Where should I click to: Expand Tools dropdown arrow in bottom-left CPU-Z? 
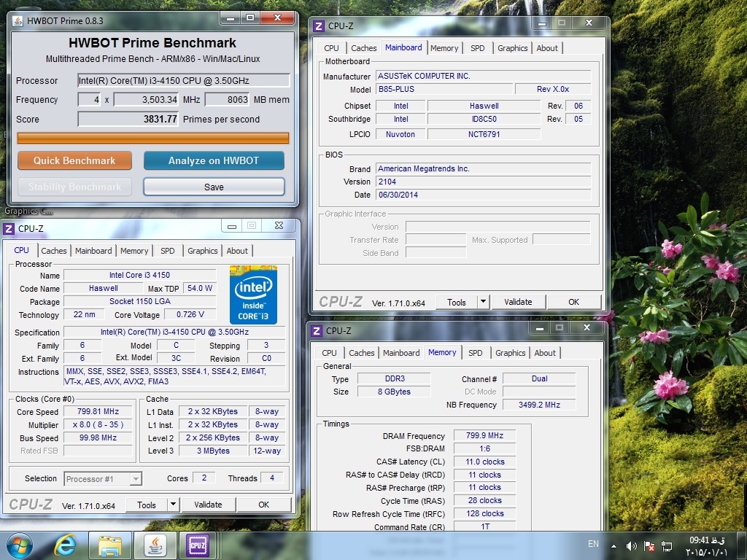(174, 505)
